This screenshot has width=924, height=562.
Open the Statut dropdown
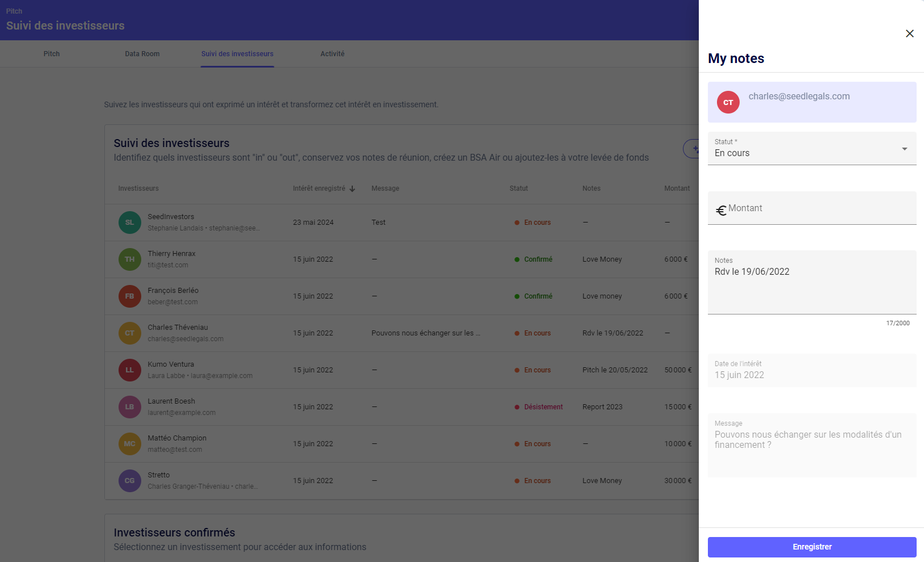[805, 149]
